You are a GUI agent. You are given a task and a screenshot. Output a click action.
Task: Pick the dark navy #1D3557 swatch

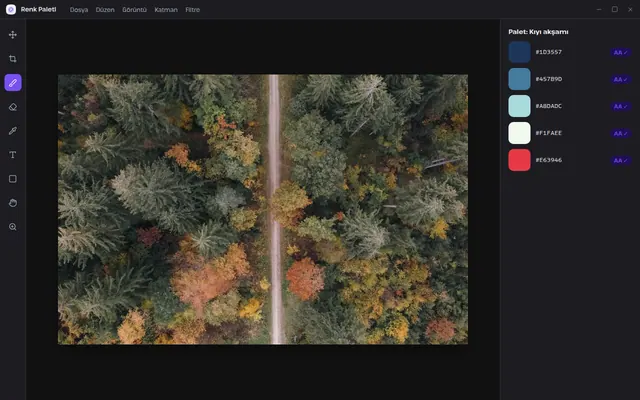519,52
